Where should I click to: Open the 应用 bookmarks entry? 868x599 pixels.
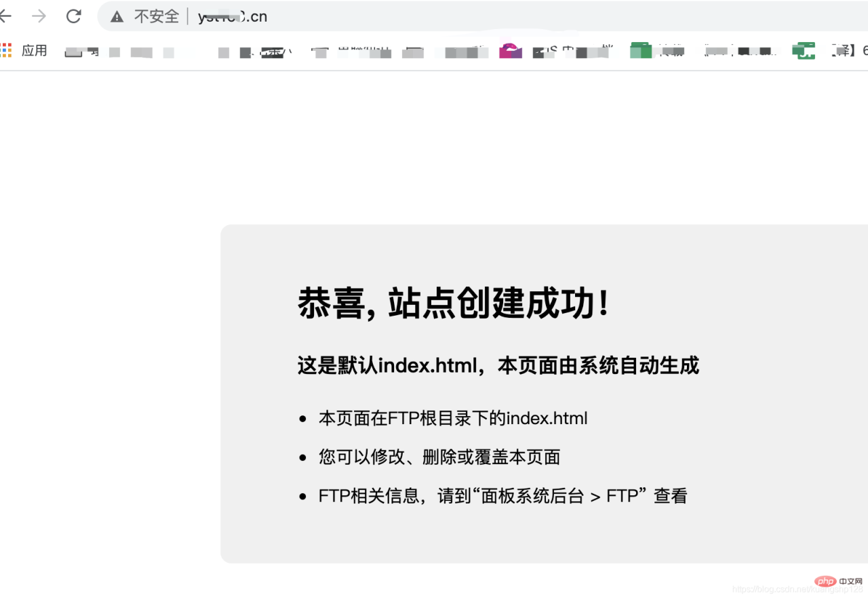[34, 49]
